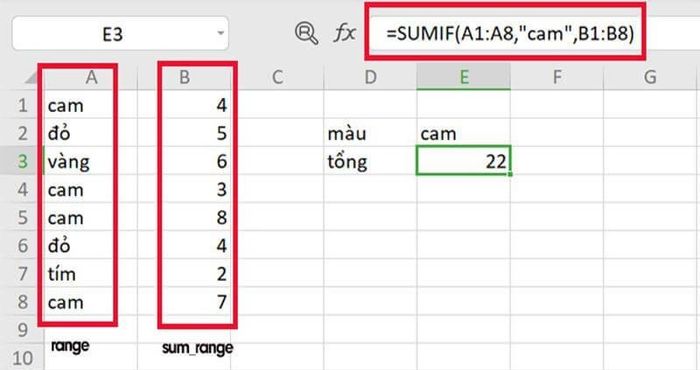700x370 pixels.
Task: Click the select-all corner triangle
Action: coord(32,79)
